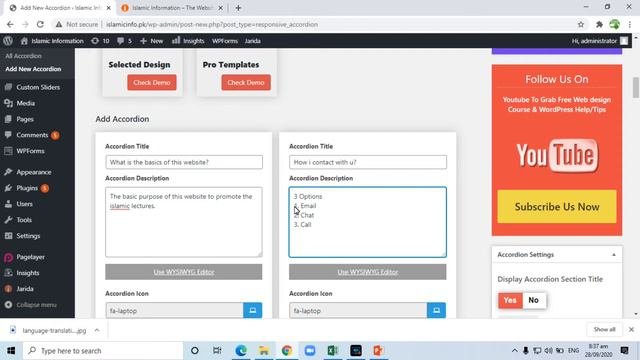Click the description listing Email, Chat, Call

coord(368,222)
